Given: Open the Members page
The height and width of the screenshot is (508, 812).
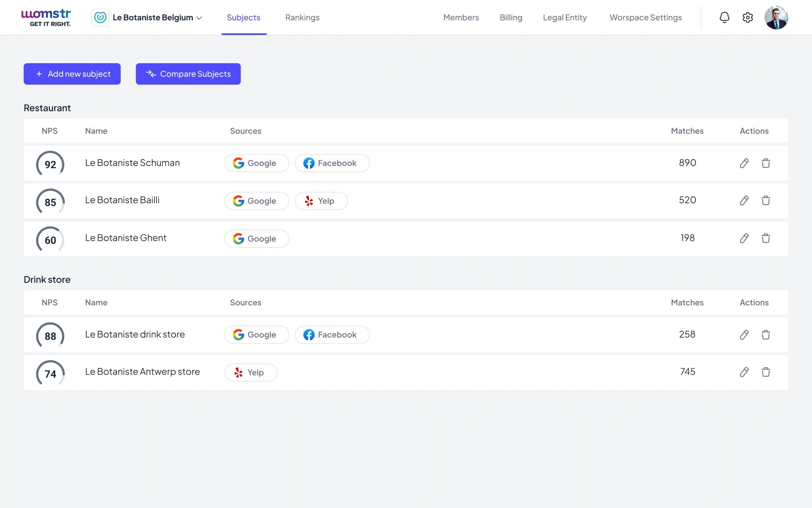Looking at the screenshot, I should pos(461,17).
